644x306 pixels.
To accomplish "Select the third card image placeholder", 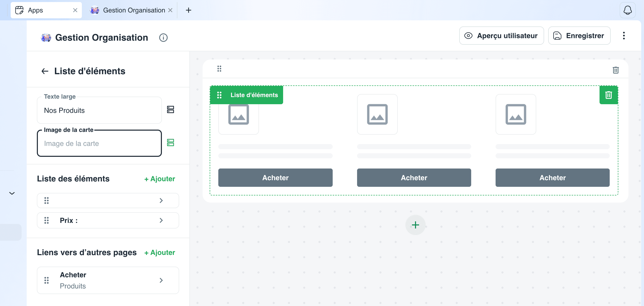I will click(516, 114).
